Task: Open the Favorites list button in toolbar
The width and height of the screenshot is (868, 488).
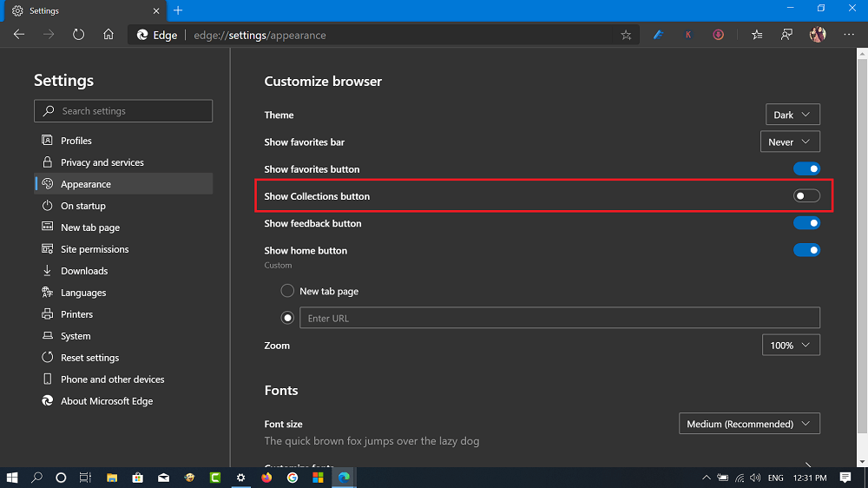Action: [757, 35]
